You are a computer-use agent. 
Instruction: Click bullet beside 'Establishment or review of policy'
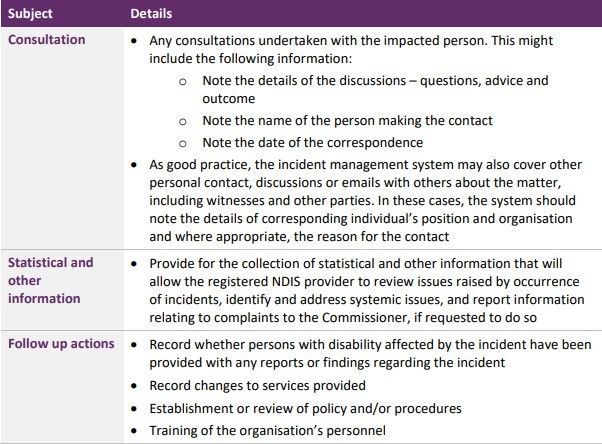coord(134,409)
